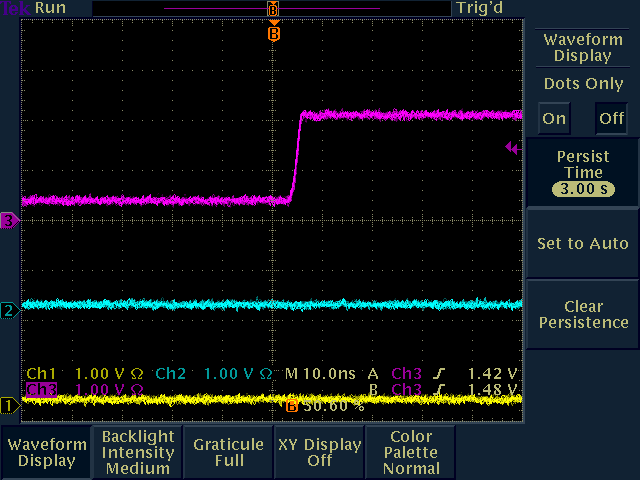
Task: Select Persist Time 3.00 s value
Action: point(583,190)
